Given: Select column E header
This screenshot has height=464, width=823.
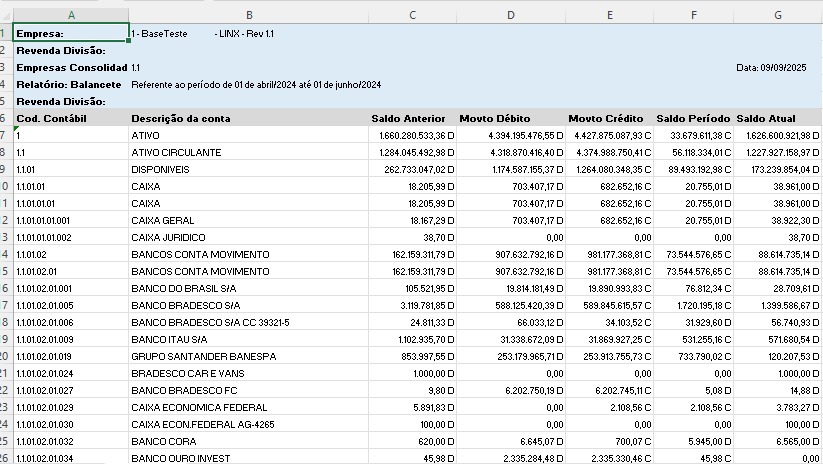Looking at the screenshot, I should point(609,15).
